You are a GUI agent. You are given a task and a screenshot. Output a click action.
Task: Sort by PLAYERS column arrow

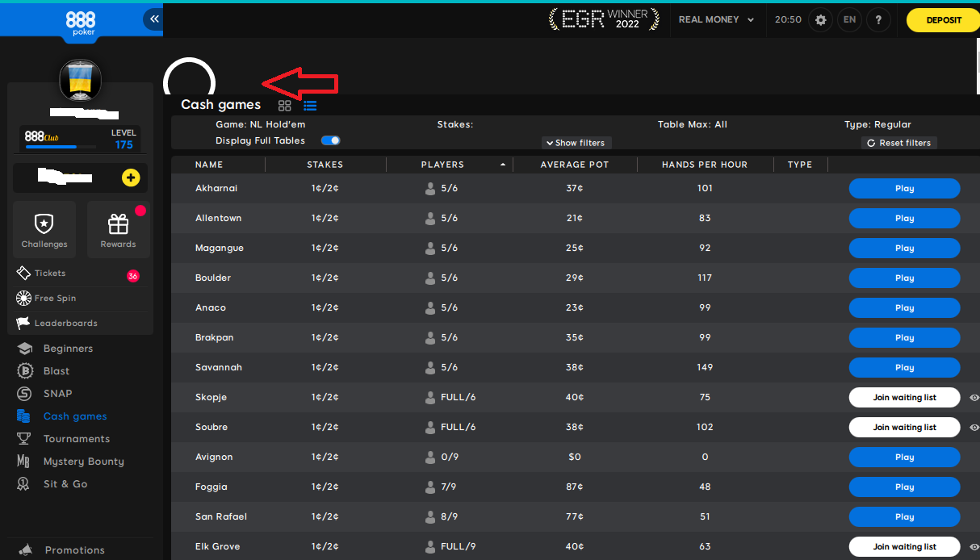tap(504, 165)
